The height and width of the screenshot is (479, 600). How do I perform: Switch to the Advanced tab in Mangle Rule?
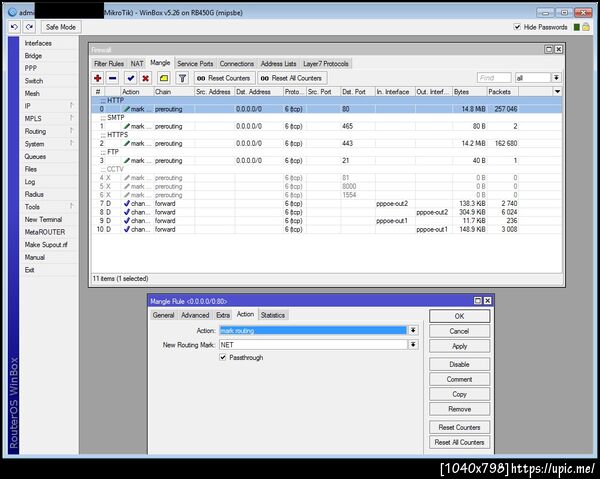(x=195, y=315)
